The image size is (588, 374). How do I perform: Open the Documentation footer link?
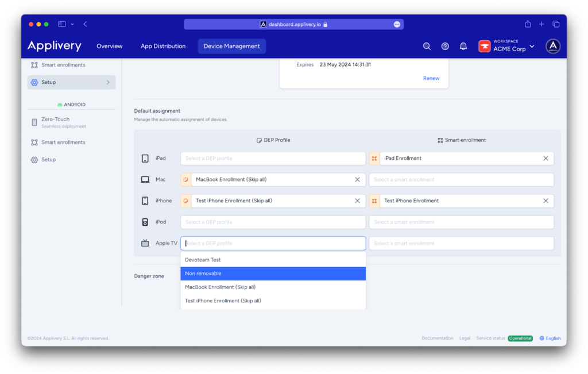(437, 338)
